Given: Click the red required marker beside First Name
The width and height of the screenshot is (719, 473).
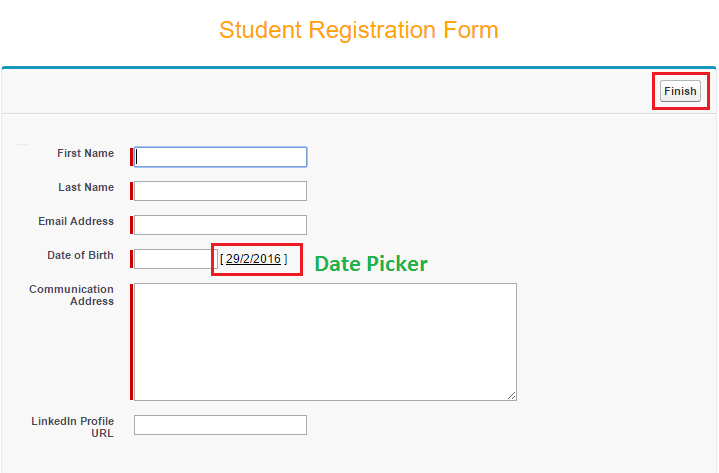Looking at the screenshot, I should 131,157.
